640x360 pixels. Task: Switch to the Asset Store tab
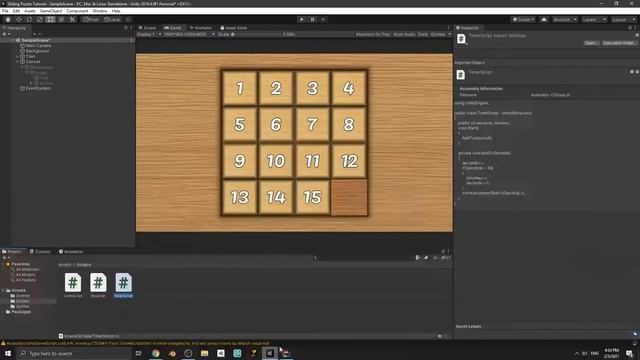click(233, 28)
